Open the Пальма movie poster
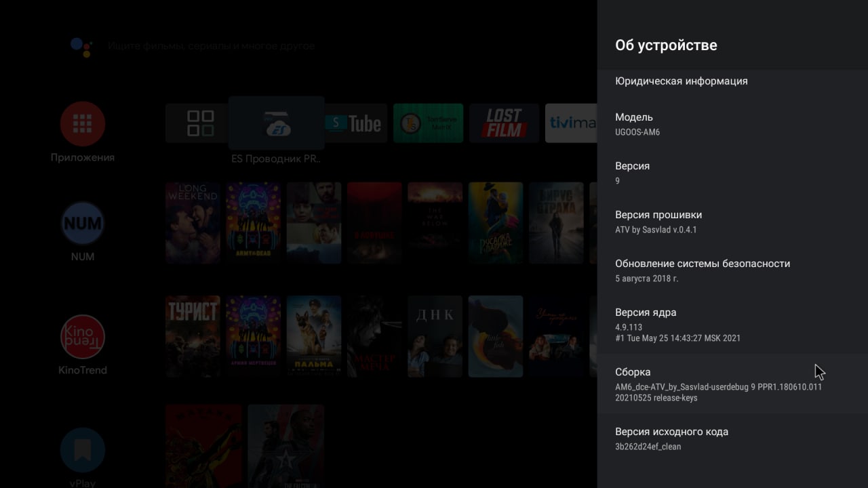The width and height of the screenshot is (868, 488). tap(314, 336)
